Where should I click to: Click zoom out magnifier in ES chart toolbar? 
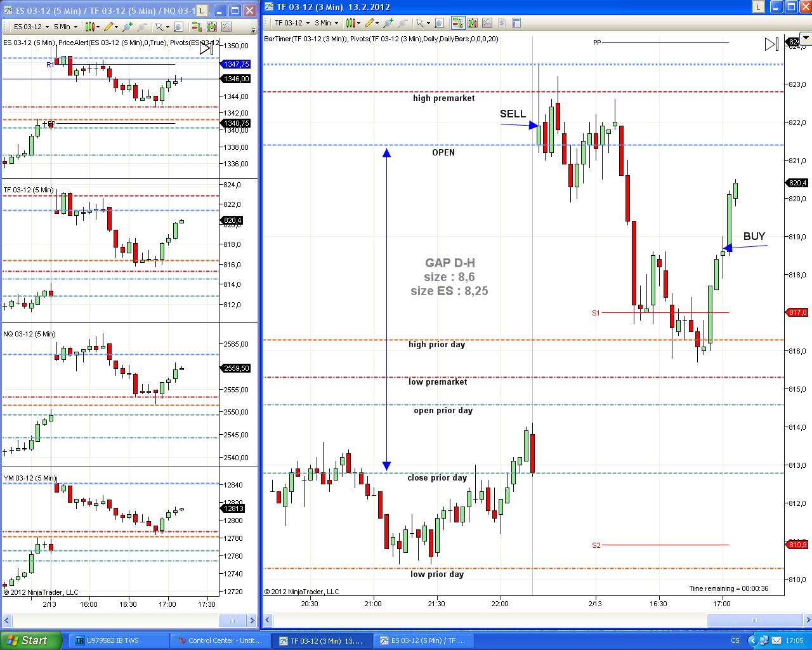click(x=141, y=27)
